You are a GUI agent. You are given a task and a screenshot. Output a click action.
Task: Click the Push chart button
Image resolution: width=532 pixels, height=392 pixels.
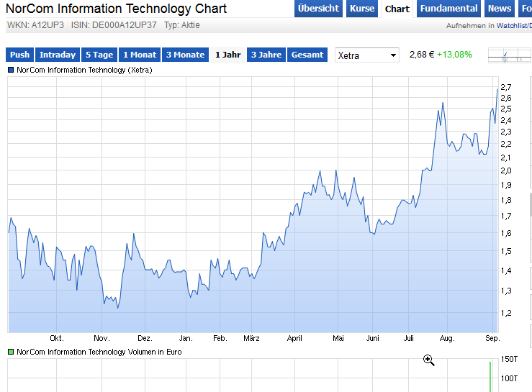tap(19, 55)
